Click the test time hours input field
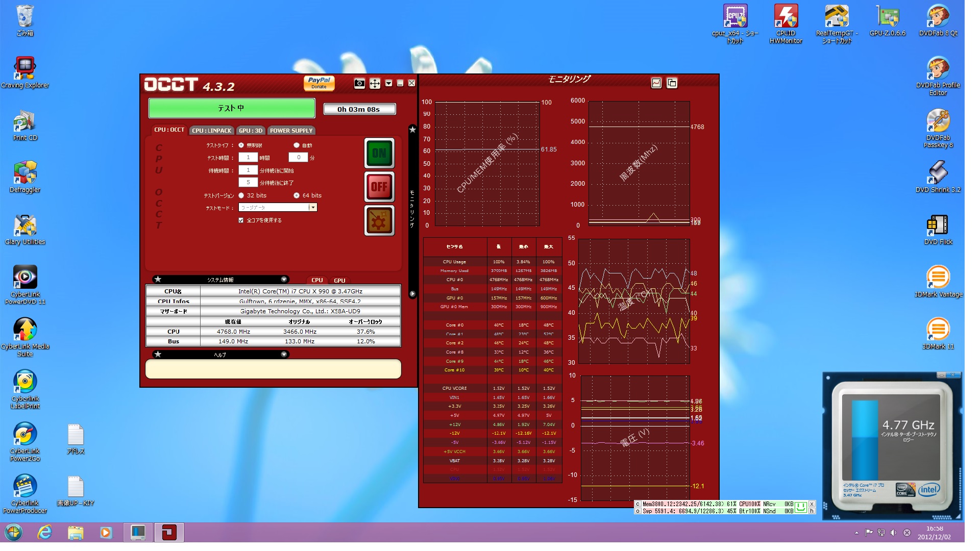Image resolution: width=980 pixels, height=551 pixels. coord(248,158)
